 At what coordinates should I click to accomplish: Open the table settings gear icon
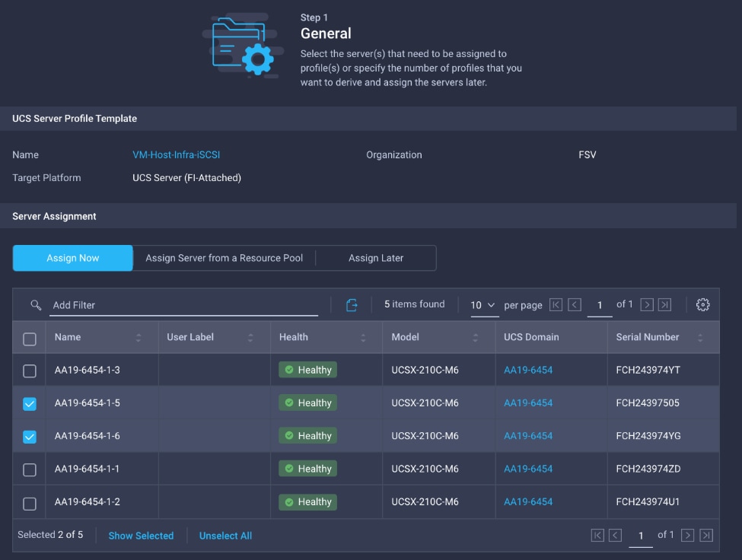click(702, 304)
